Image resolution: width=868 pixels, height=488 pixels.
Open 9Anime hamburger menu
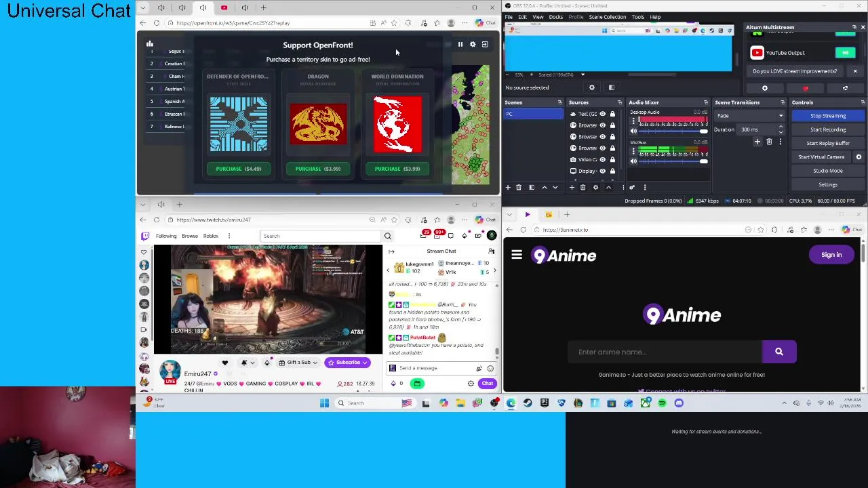click(x=517, y=256)
